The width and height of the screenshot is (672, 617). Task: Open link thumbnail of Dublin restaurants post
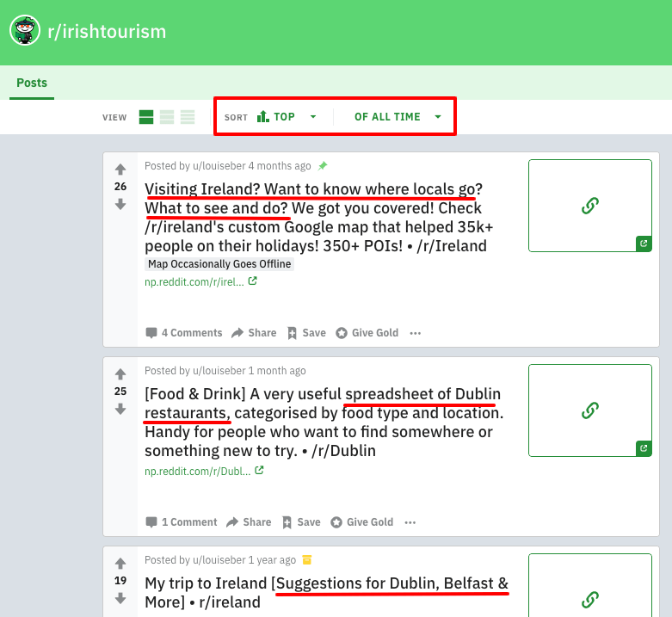pyautogui.click(x=590, y=410)
